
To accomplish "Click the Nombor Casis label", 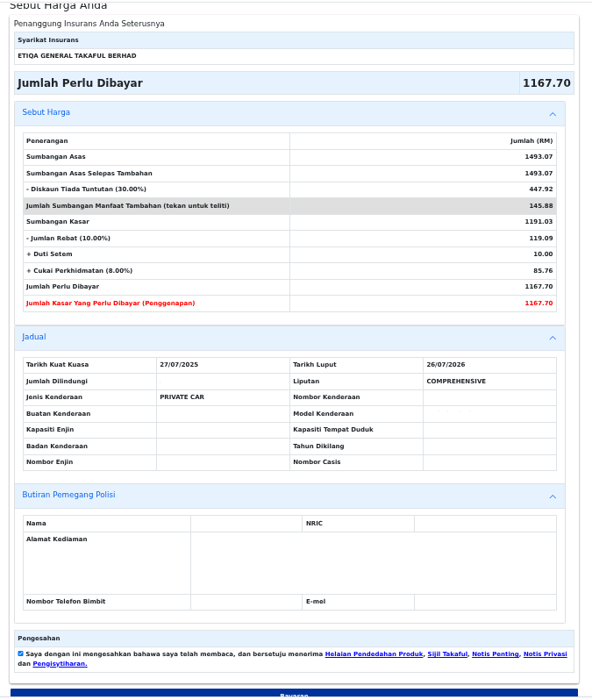I will click(317, 462).
